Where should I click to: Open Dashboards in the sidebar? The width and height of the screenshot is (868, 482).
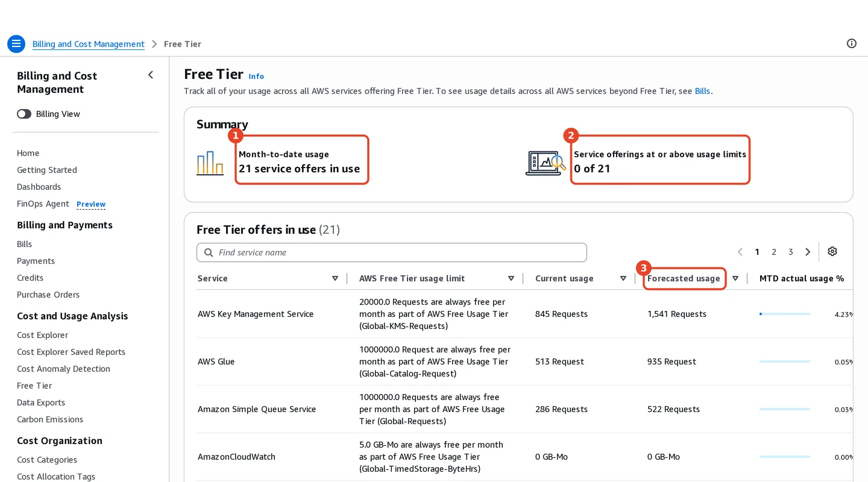(x=39, y=187)
